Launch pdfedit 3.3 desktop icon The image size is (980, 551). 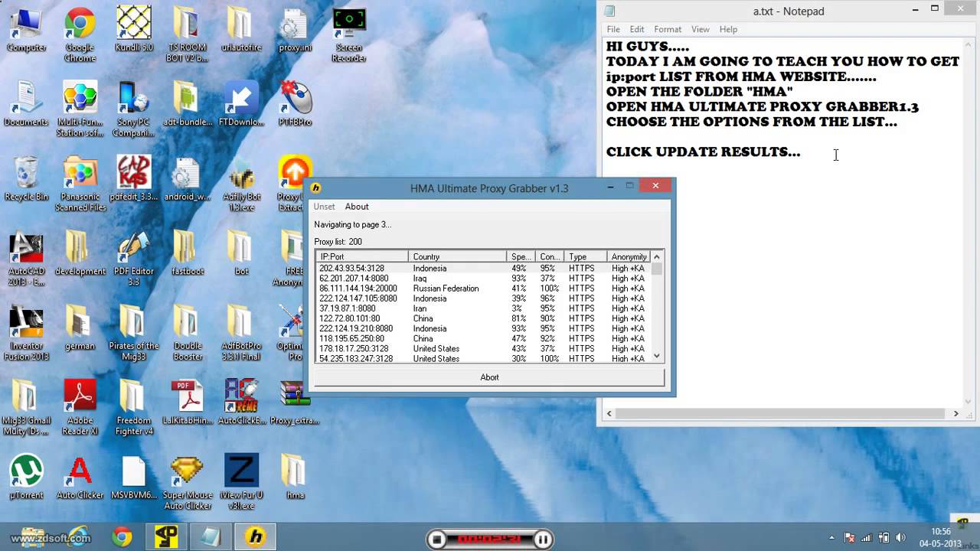point(134,179)
